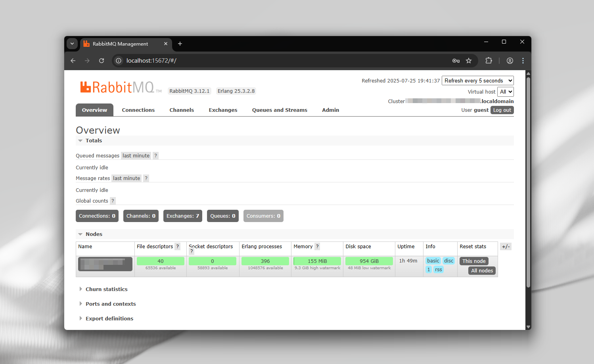Click the Exchanges: 7 count button
This screenshot has height=364, width=594.
click(x=183, y=216)
